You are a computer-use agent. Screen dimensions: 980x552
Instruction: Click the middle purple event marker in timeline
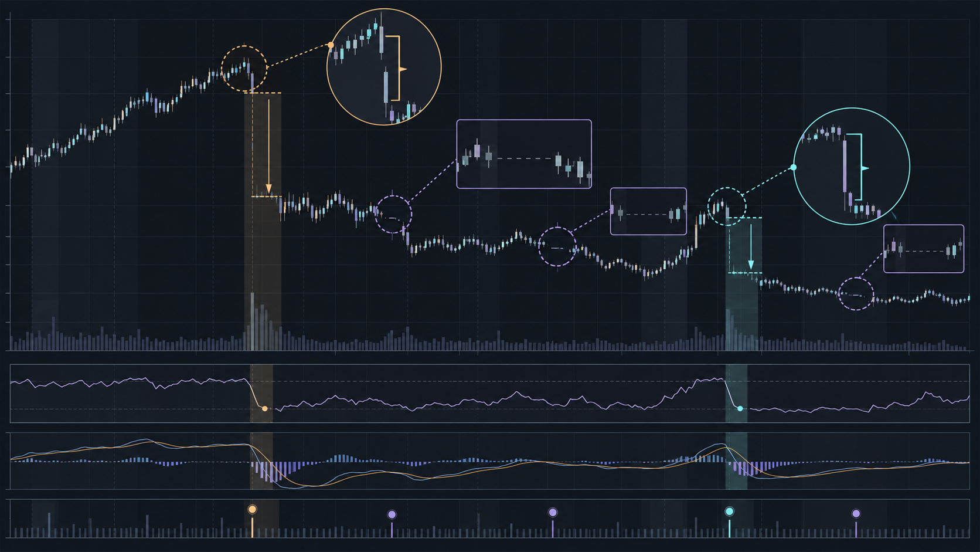(553, 513)
